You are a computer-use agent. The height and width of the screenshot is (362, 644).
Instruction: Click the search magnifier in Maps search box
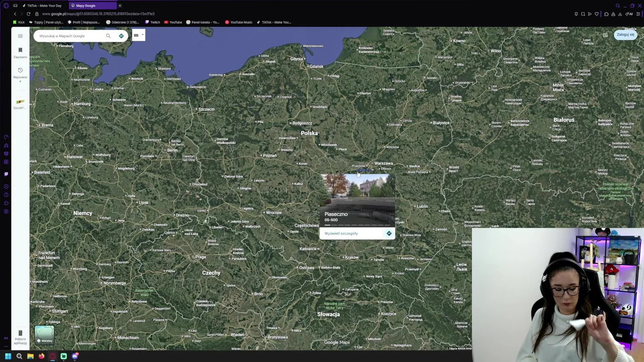click(x=108, y=36)
